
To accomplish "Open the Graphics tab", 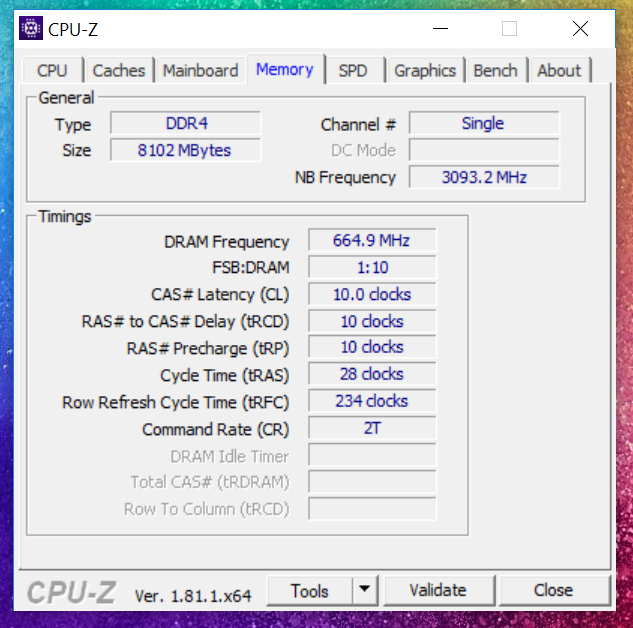I will [x=425, y=71].
